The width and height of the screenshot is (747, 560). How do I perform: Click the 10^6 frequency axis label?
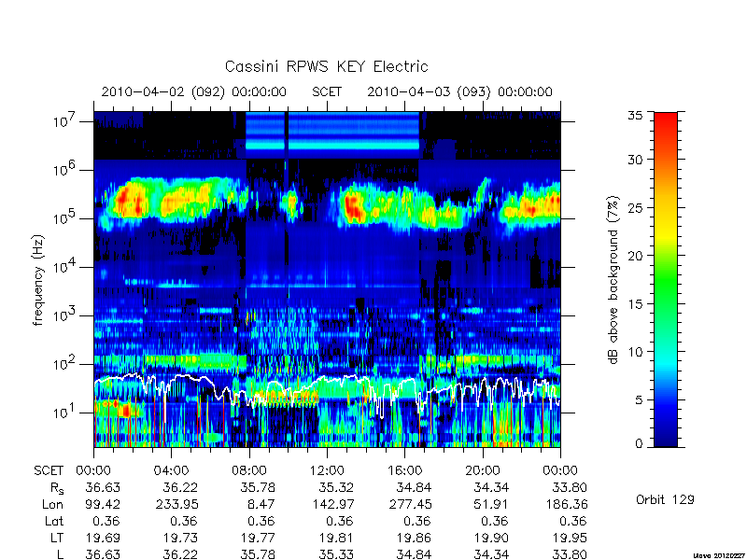(x=64, y=170)
